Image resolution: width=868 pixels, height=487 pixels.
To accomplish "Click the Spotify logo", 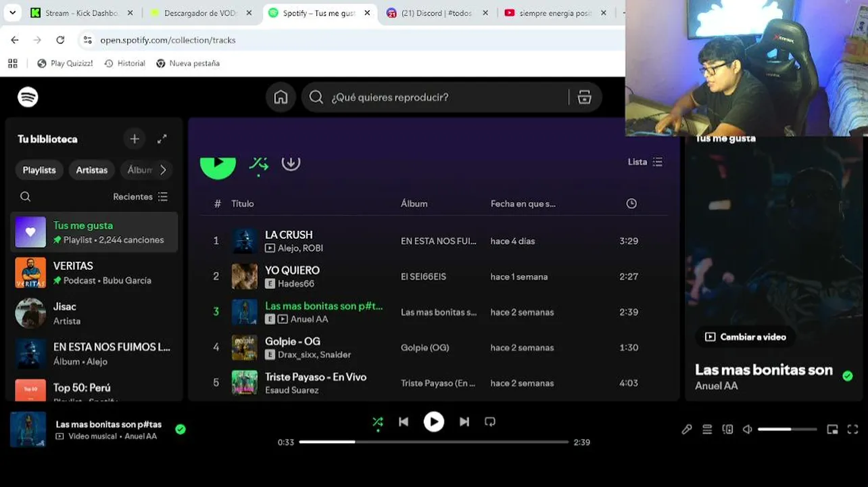I will point(28,97).
